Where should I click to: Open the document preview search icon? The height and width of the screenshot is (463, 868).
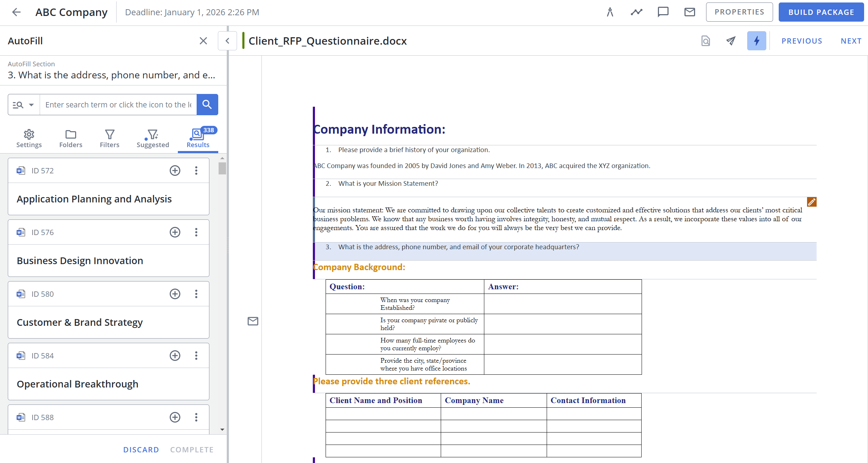(x=705, y=41)
